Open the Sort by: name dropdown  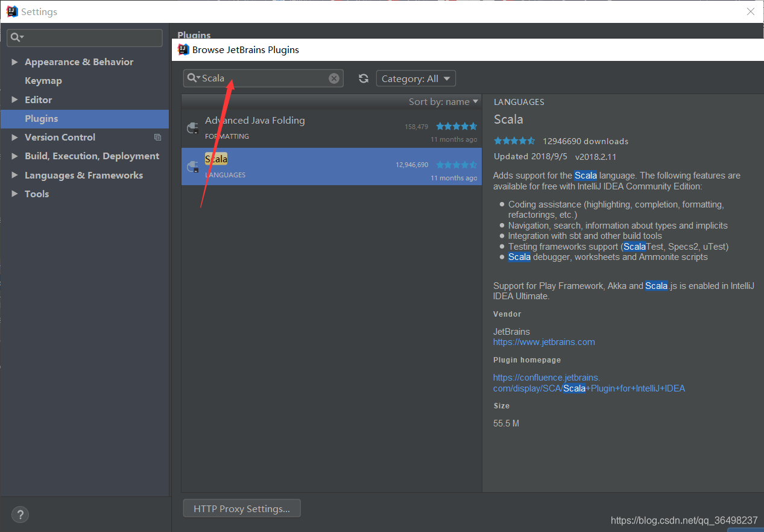(443, 101)
